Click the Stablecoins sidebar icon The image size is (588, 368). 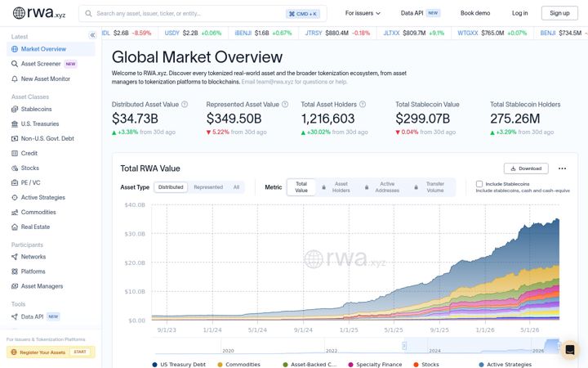click(15, 110)
